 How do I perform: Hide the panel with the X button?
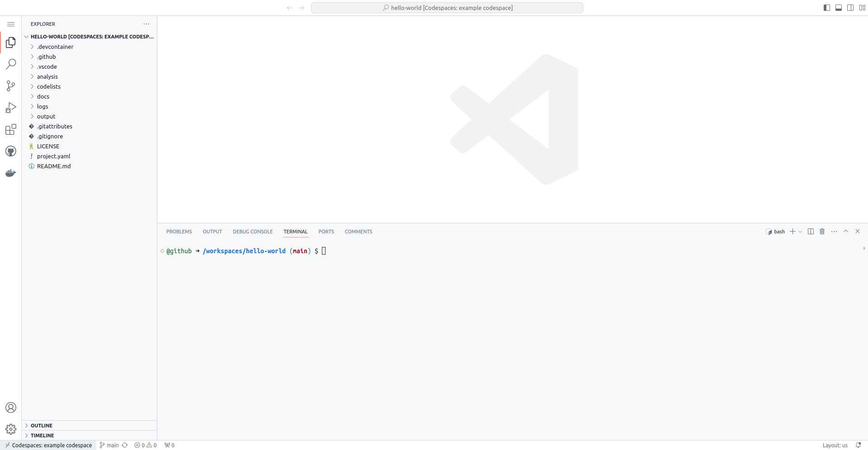pyautogui.click(x=858, y=232)
